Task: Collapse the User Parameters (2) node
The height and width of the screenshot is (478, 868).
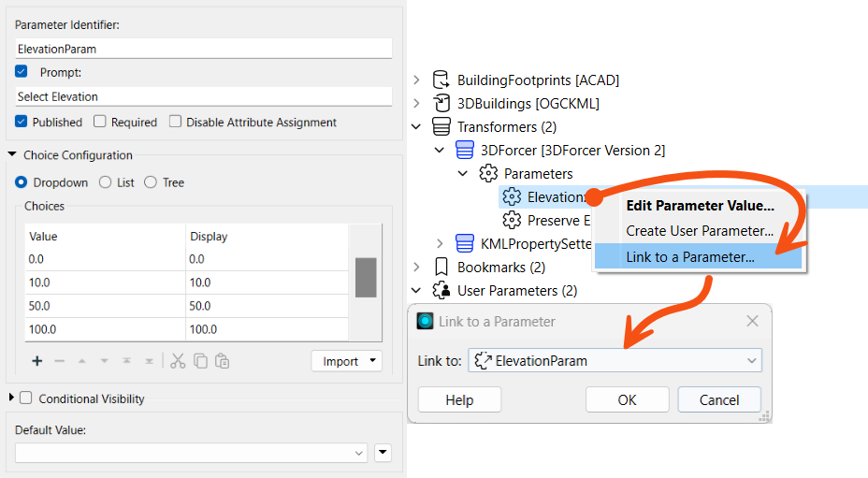Action: (416, 290)
